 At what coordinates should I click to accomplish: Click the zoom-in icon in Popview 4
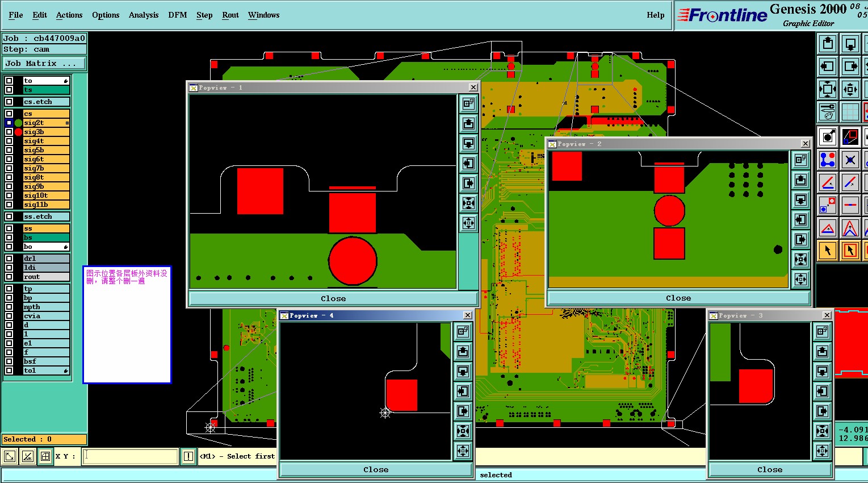pyautogui.click(x=463, y=431)
